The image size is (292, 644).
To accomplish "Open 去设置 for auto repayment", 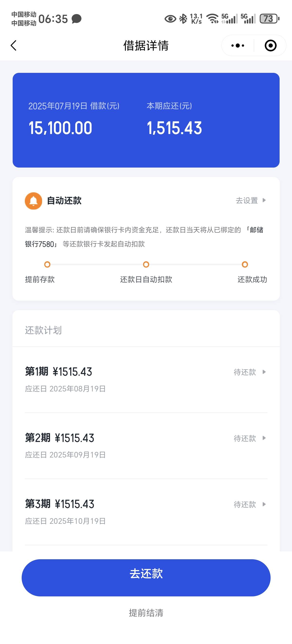I will pos(251,201).
